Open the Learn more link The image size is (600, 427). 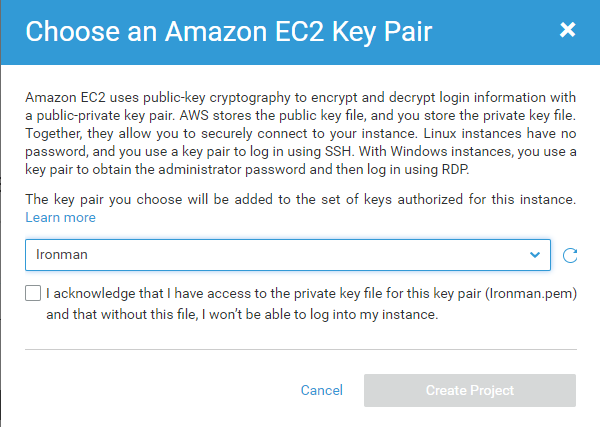pyautogui.click(x=60, y=217)
